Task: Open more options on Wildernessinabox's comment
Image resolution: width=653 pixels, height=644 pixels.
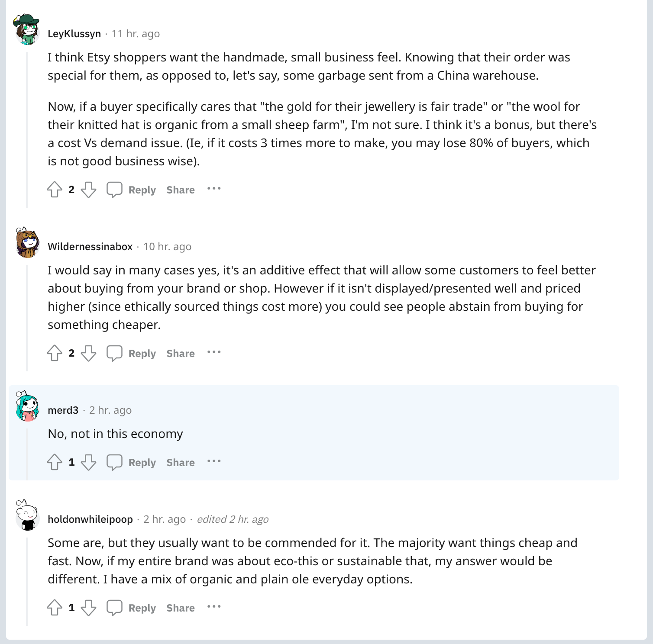Action: tap(214, 352)
